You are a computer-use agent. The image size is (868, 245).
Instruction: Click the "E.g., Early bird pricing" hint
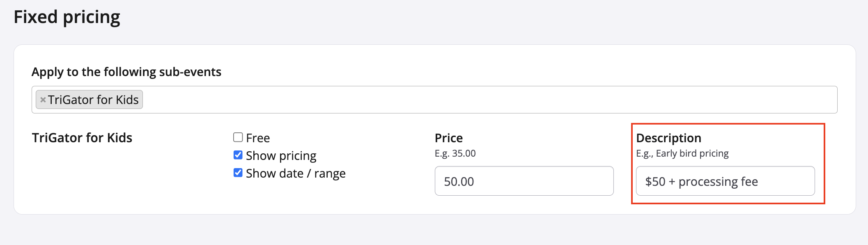(x=682, y=154)
